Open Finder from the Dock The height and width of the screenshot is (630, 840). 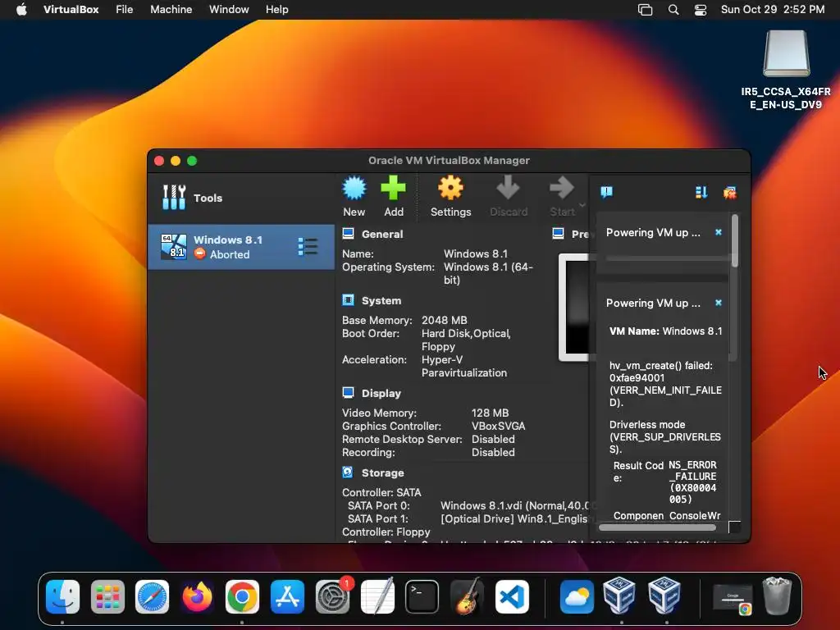[62, 596]
